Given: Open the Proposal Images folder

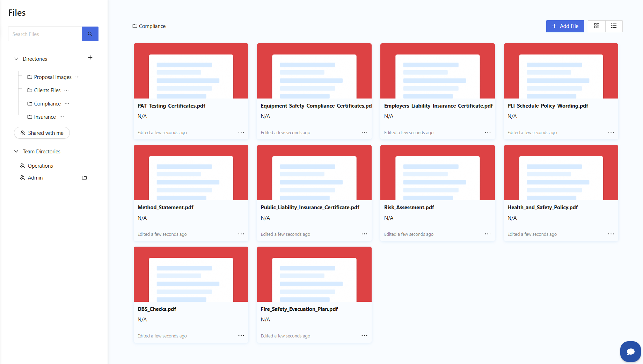Looking at the screenshot, I should tap(49, 77).
